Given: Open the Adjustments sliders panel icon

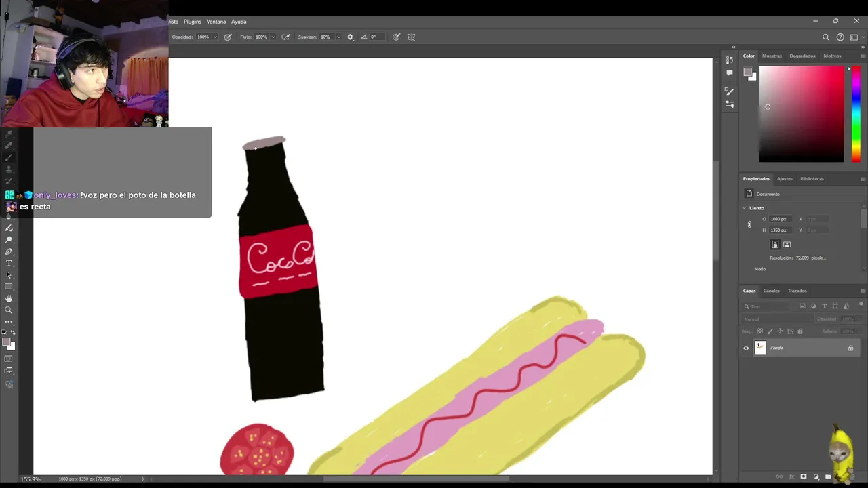Looking at the screenshot, I should point(730,104).
